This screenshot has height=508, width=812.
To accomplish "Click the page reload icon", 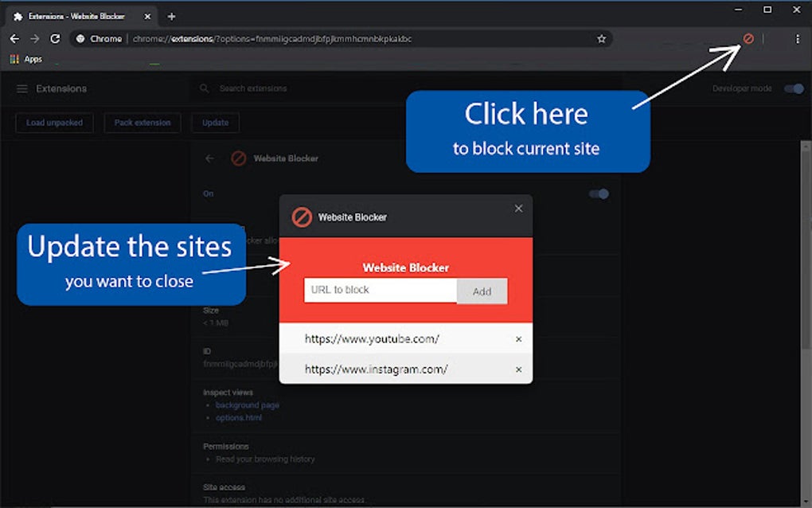I will tap(54, 37).
